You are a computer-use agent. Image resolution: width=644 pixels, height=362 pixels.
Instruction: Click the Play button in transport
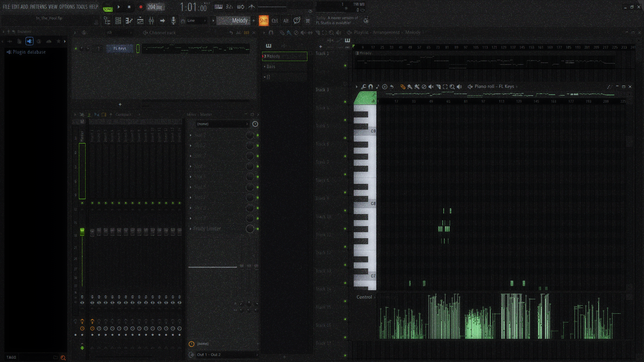click(118, 7)
